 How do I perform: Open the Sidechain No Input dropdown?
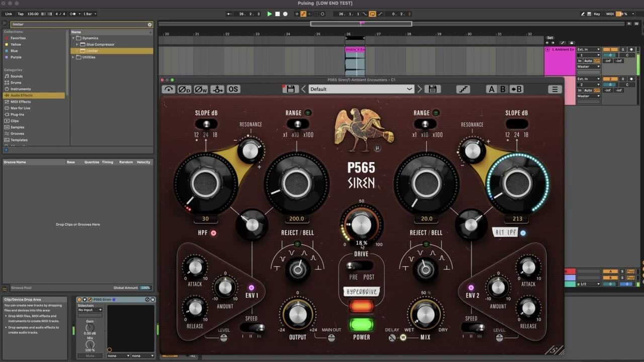click(x=90, y=310)
